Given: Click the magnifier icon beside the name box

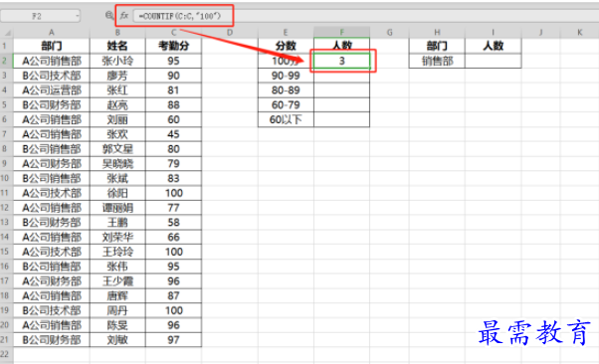Looking at the screenshot, I should tap(109, 15).
